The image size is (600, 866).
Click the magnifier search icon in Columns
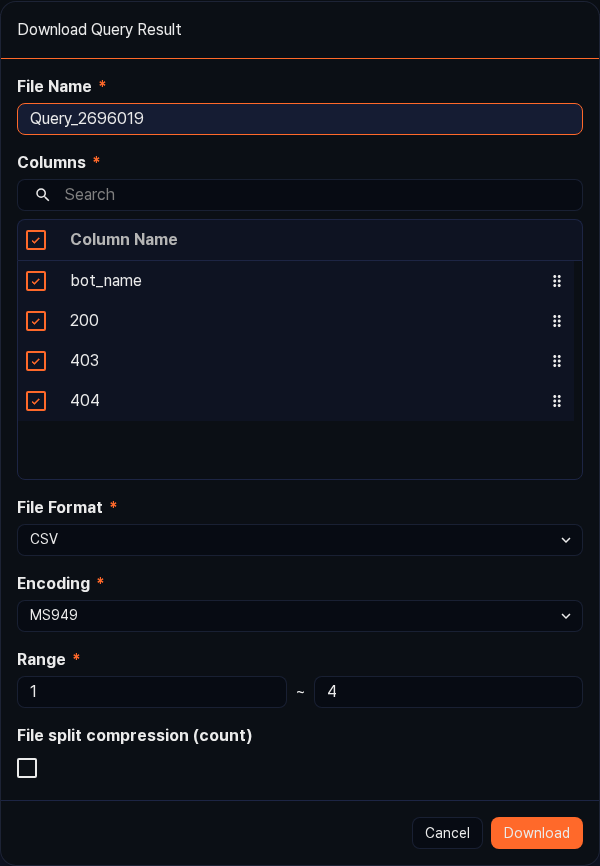pyautogui.click(x=41, y=195)
